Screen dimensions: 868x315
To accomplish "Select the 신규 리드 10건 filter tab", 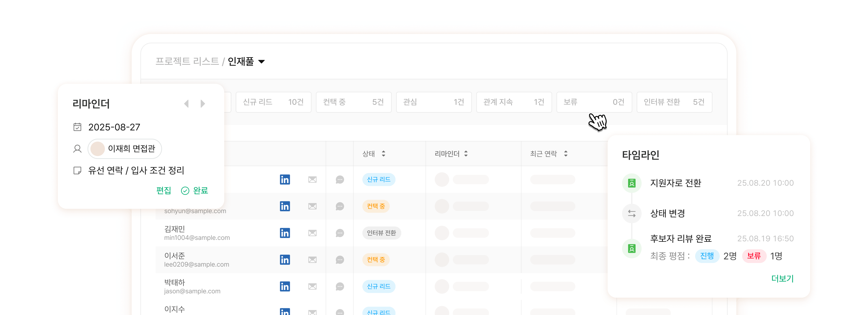I will click(273, 102).
